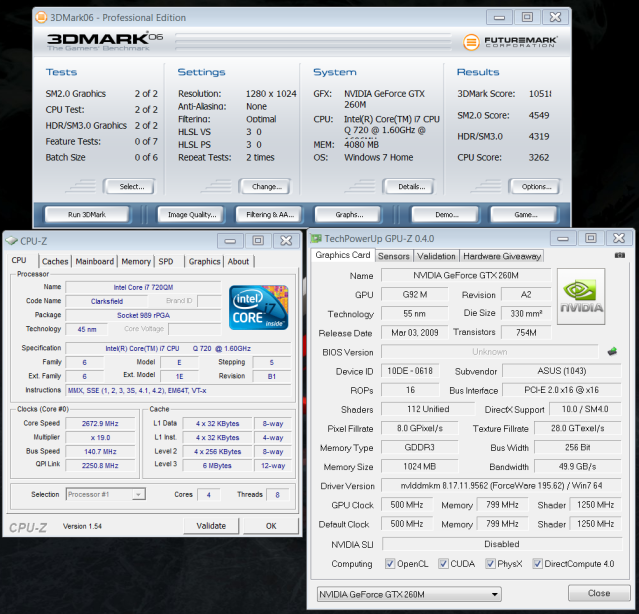This screenshot has height=614, width=639.
Task: Open system Details in 3DMark06
Action: (411, 187)
